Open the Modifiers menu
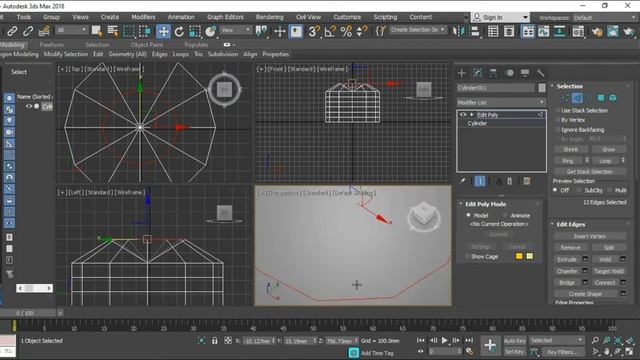Image resolution: width=640 pixels, height=360 pixels. pos(143,17)
